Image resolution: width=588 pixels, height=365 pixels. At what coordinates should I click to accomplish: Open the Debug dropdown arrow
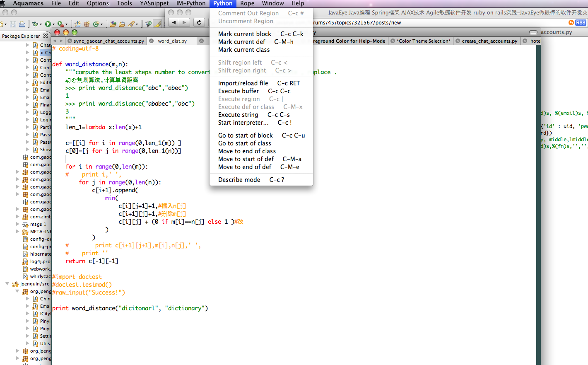click(x=41, y=24)
